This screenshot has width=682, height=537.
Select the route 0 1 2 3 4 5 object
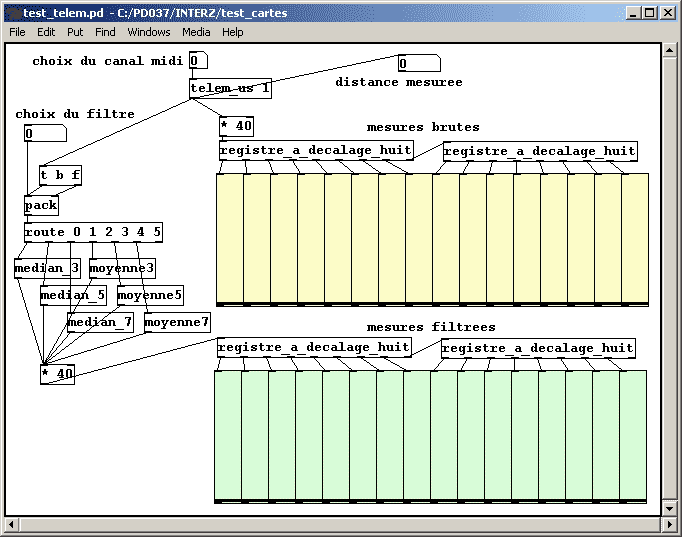(x=93, y=233)
